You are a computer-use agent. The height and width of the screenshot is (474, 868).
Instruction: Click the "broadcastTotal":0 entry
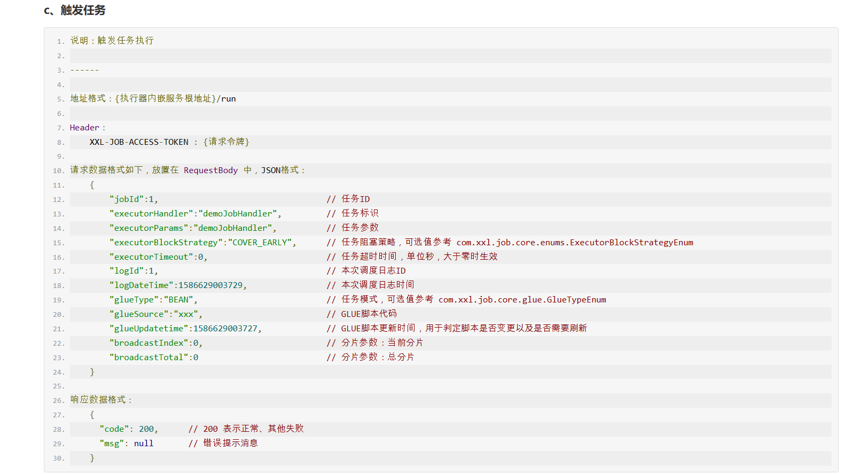(x=154, y=358)
